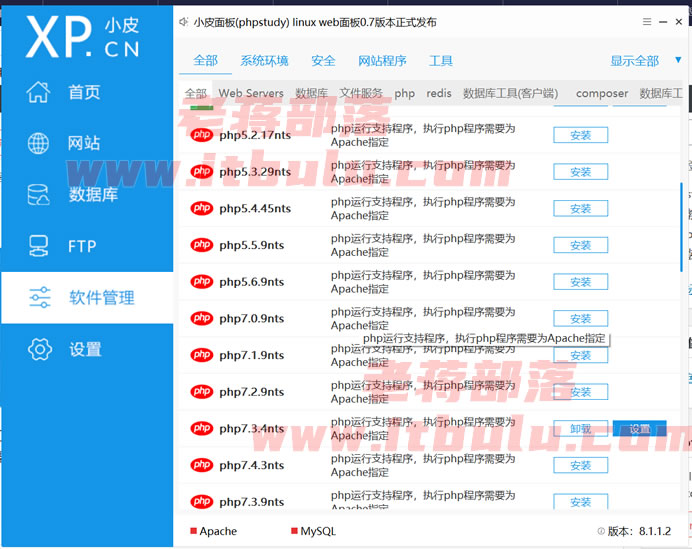
Task: Open the 数据库 database icon
Action: (x=38, y=195)
